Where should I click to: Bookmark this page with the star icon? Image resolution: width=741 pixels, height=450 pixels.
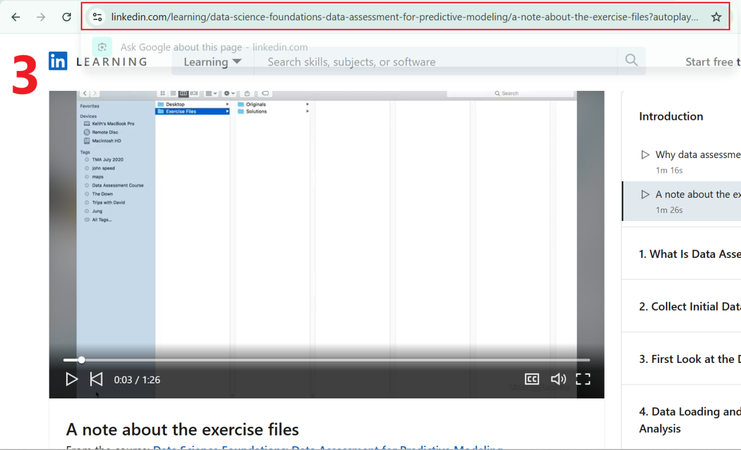coord(716,17)
